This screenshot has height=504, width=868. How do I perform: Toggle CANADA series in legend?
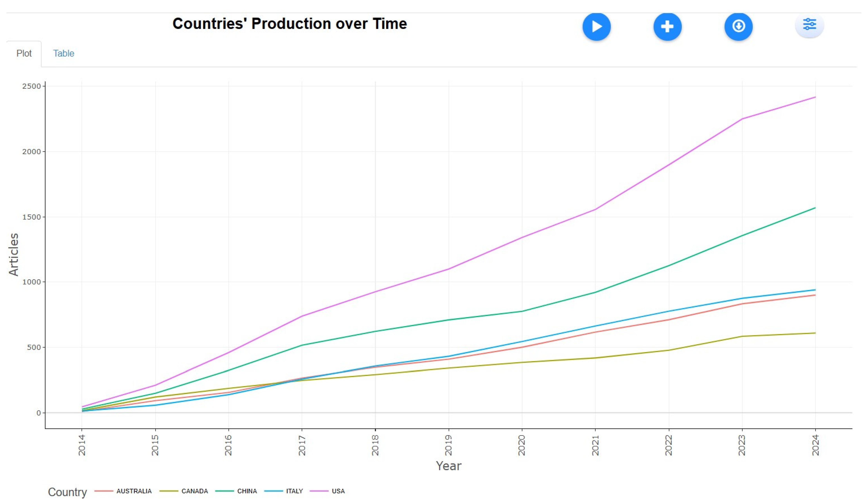[x=195, y=491]
